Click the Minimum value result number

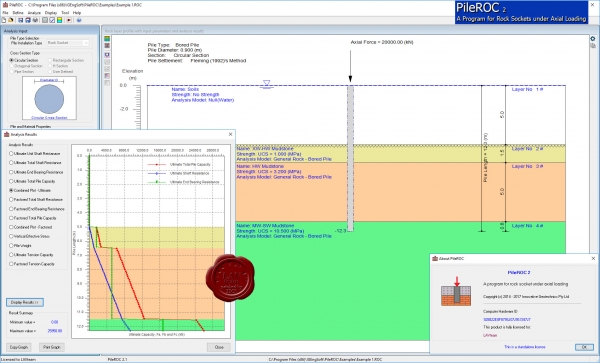(55, 322)
